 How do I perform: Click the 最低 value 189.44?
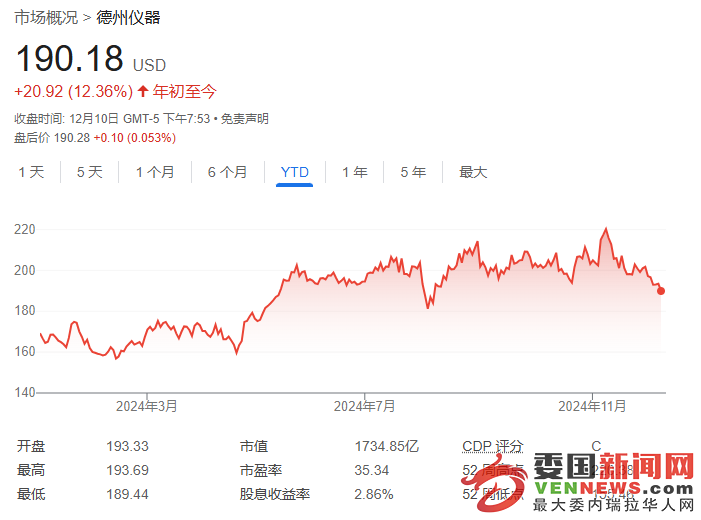[x=127, y=495]
